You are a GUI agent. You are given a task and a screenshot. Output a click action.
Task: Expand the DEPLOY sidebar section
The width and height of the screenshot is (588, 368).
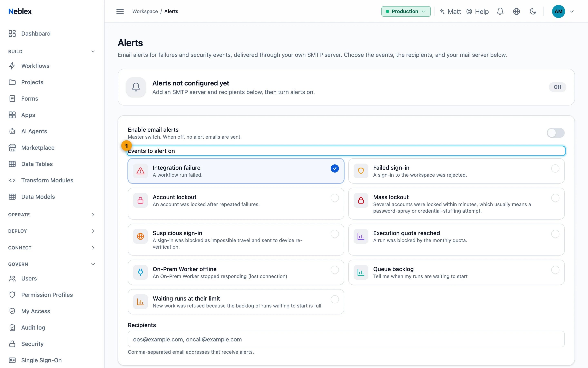pyautogui.click(x=93, y=231)
